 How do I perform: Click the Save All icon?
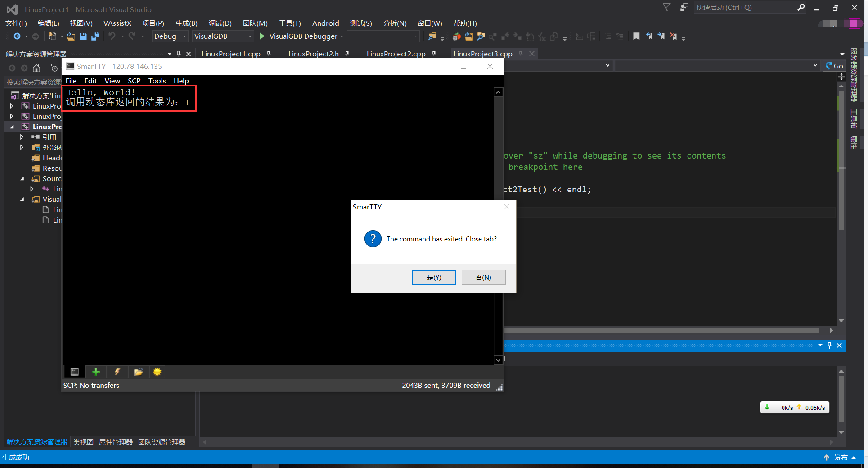[95, 36]
